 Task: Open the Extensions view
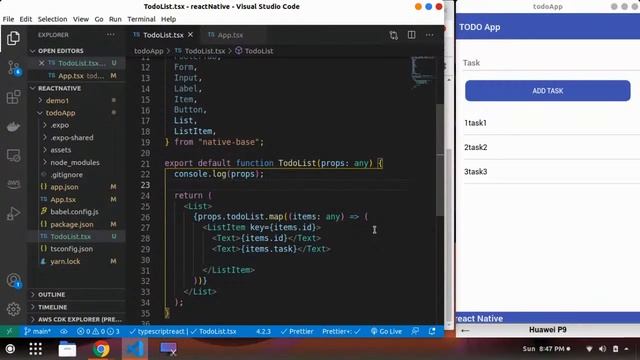pyautogui.click(x=13, y=97)
